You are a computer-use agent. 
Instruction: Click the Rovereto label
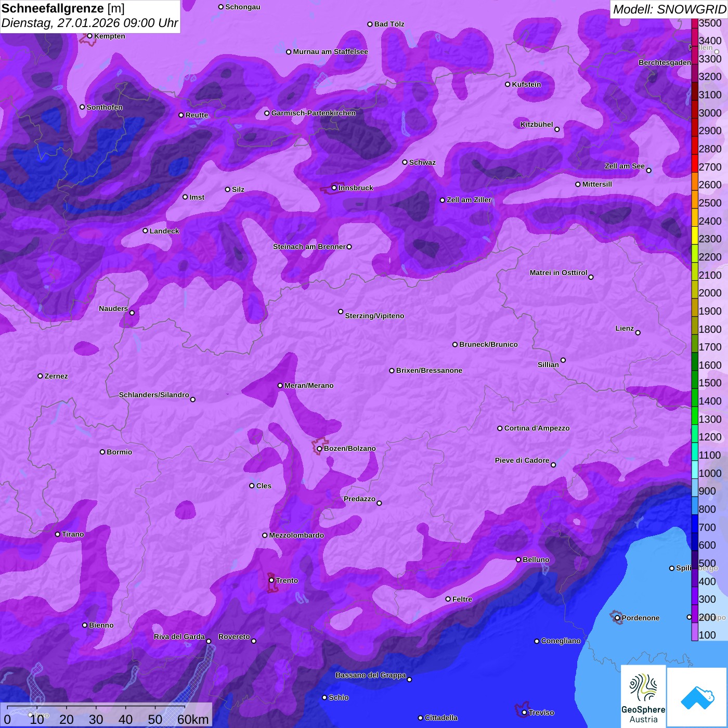(234, 636)
